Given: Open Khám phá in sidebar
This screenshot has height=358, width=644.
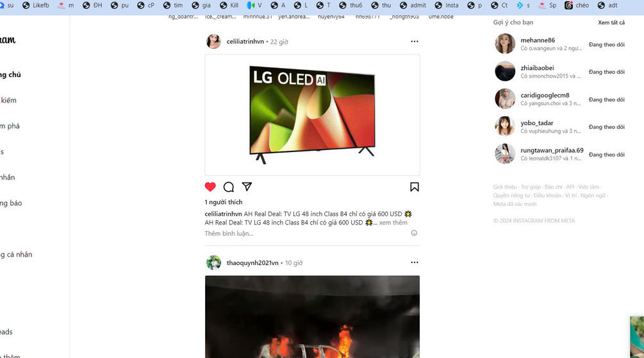Looking at the screenshot, I should point(10,126).
